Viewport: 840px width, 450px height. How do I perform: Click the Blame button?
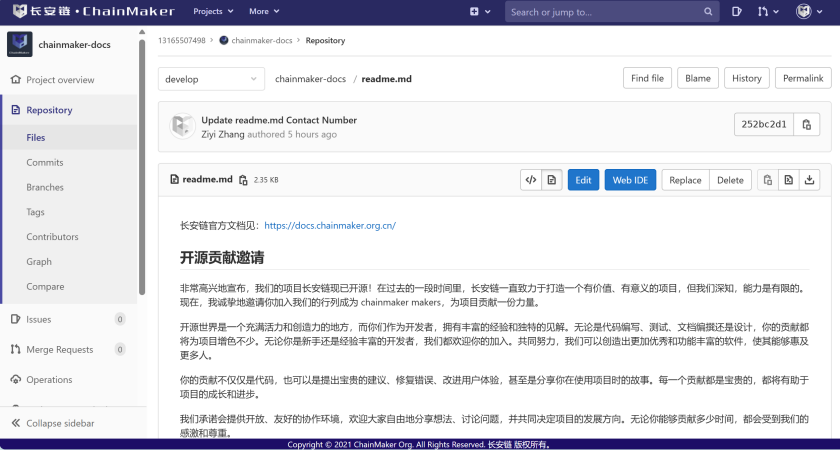[x=698, y=78]
